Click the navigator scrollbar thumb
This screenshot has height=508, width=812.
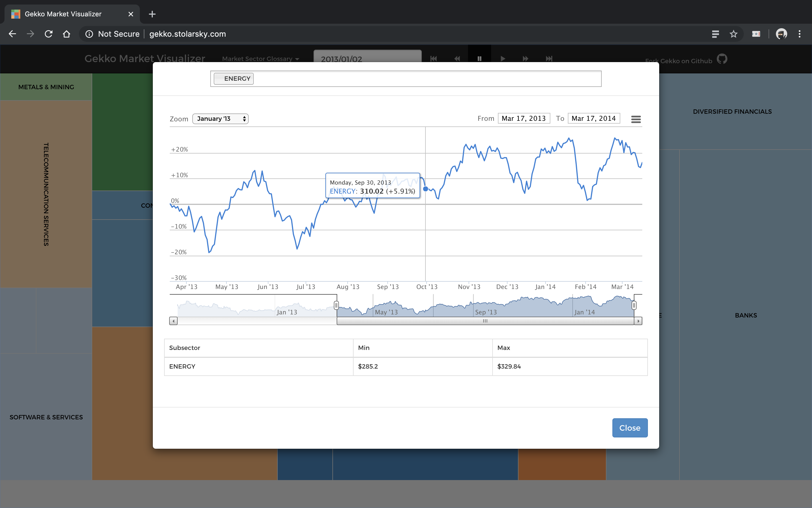(485, 321)
